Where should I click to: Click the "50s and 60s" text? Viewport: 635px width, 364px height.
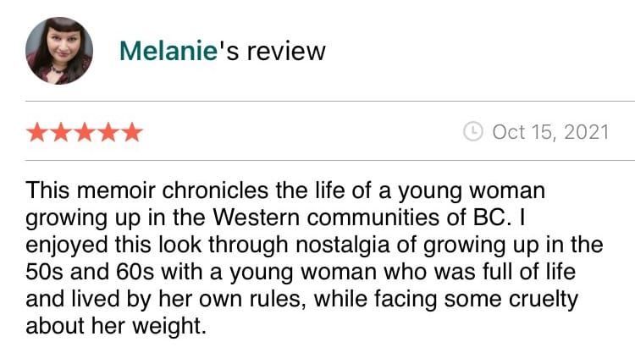pos(90,272)
